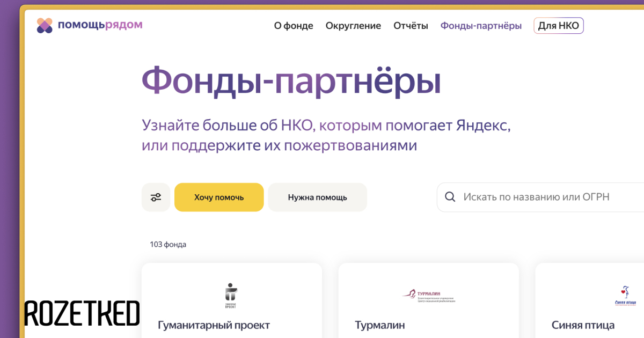644x338 pixels.
Task: Click the Помощь рядом heart logo icon
Action: [45, 25]
